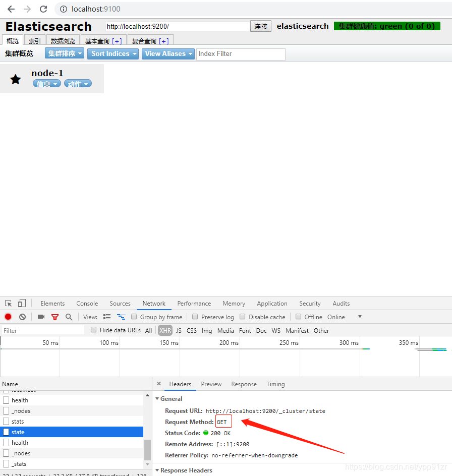Image resolution: width=452 pixels, height=476 pixels.
Task: Open the Online throttling dropdown arrow
Action: [x=360, y=317]
